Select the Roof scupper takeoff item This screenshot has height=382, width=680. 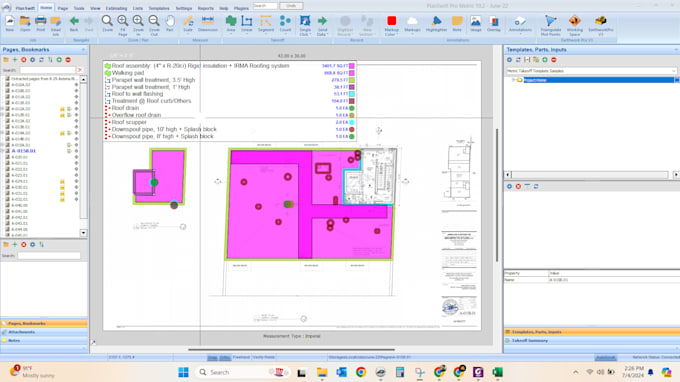[129, 122]
